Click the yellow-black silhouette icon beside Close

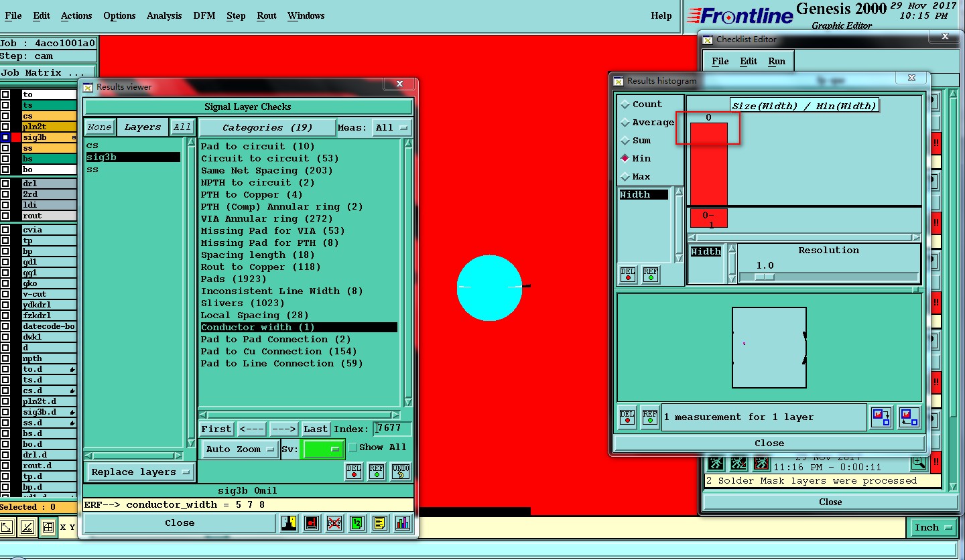[x=289, y=523]
